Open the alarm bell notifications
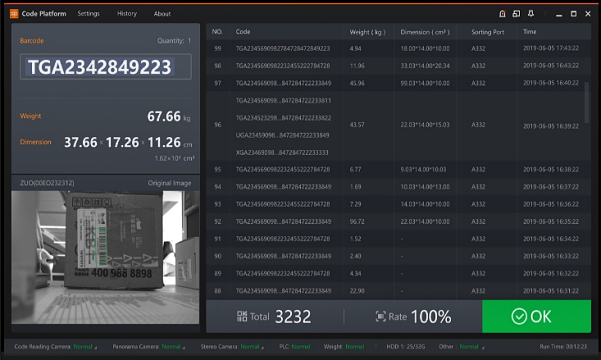The image size is (601, 360). click(x=531, y=14)
